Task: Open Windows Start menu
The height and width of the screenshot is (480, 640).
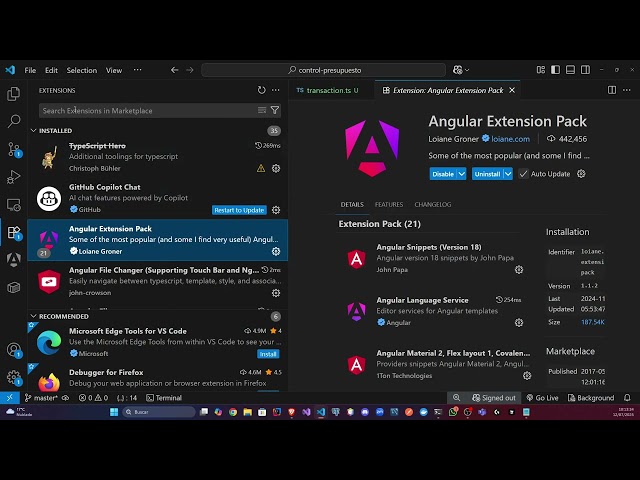Action: 114,412
